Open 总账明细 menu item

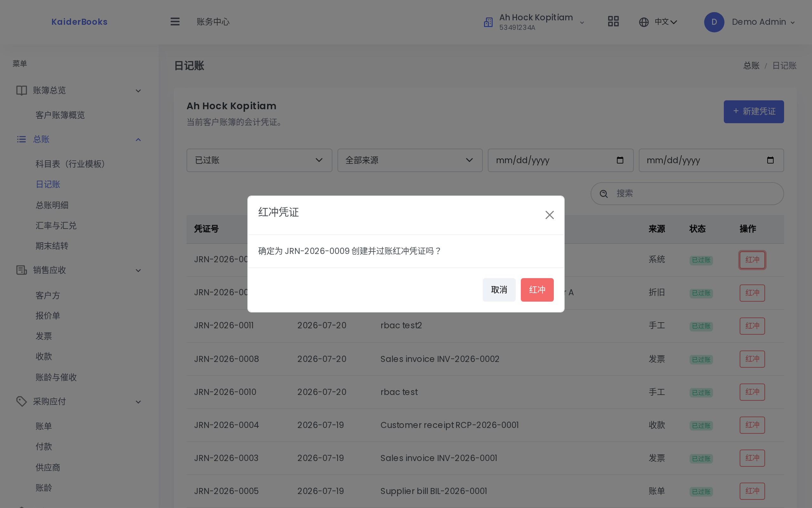(x=52, y=205)
